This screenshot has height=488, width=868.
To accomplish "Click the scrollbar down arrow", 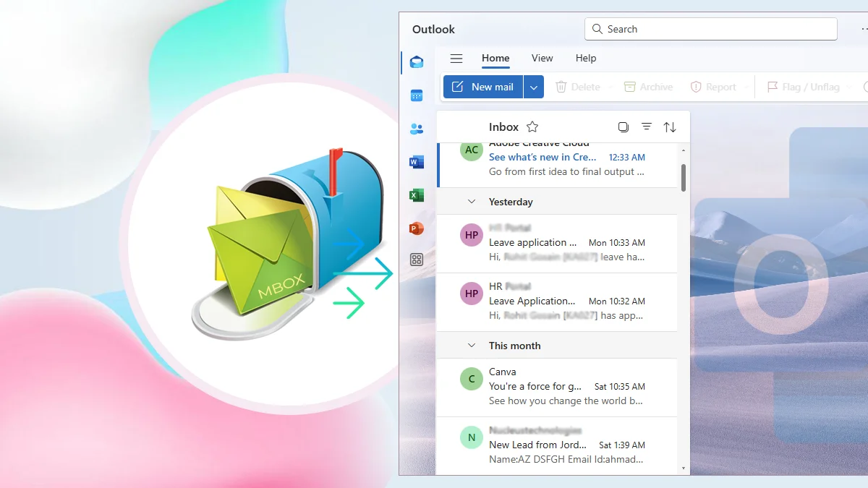I will (x=684, y=468).
